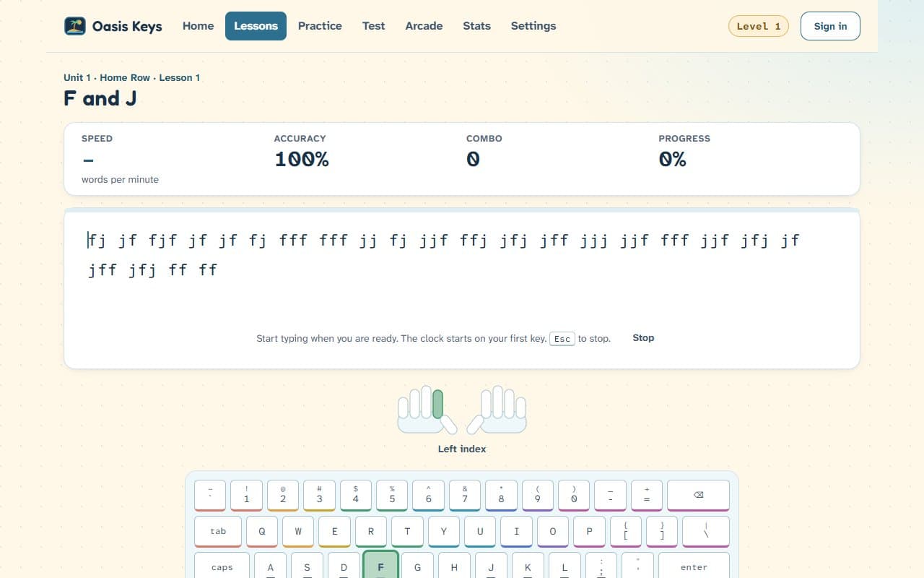Open the Home page
This screenshot has width=924, height=578.
[198, 26]
